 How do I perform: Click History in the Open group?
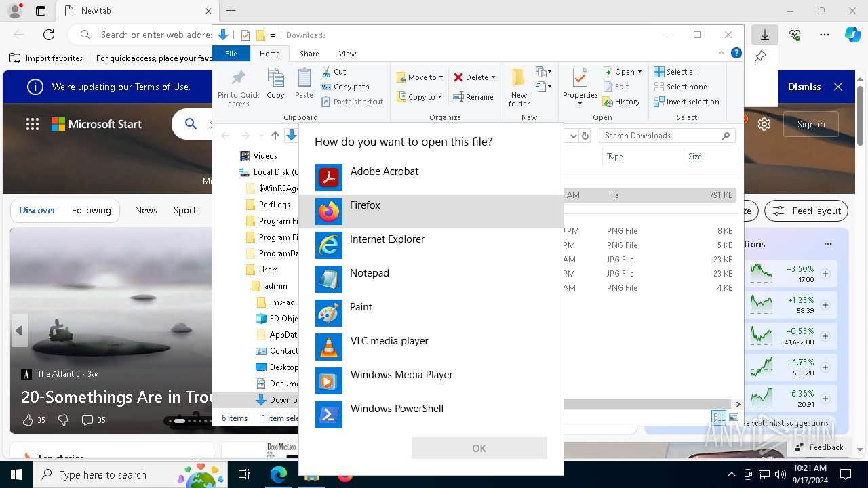[x=621, y=102]
